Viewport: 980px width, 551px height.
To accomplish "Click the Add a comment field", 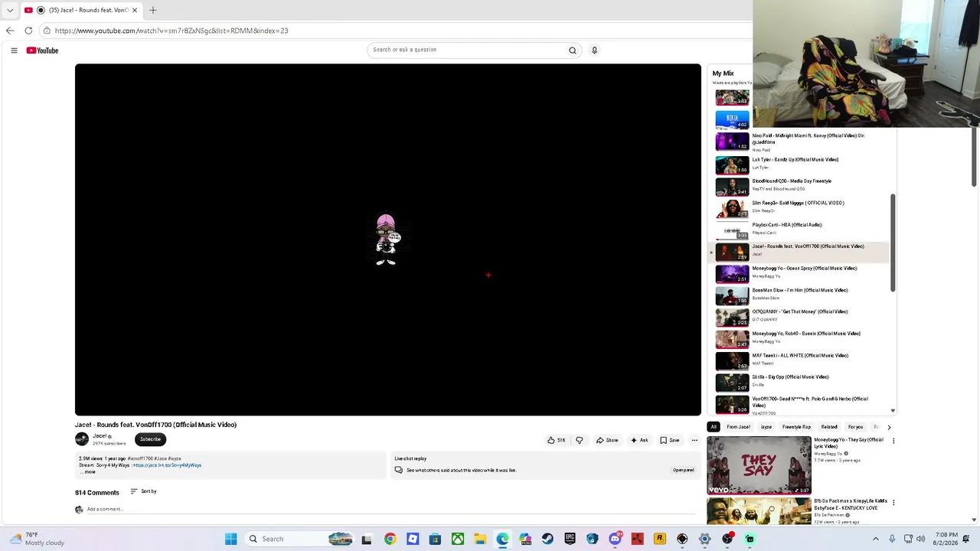I will (390, 510).
